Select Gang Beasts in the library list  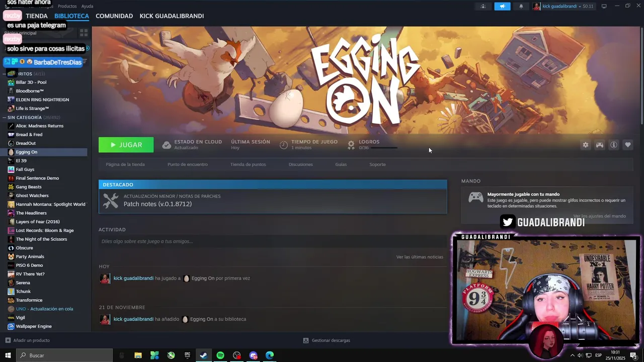[x=29, y=187]
